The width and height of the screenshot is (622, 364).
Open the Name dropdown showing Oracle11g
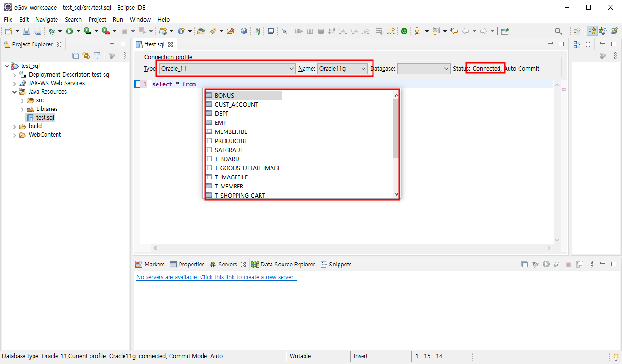(x=342, y=69)
